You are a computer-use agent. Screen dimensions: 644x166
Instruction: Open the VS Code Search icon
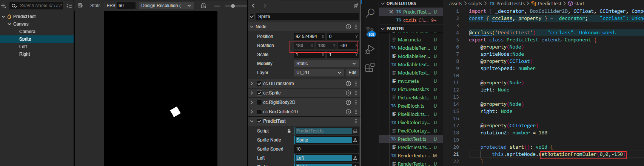[x=370, y=13]
